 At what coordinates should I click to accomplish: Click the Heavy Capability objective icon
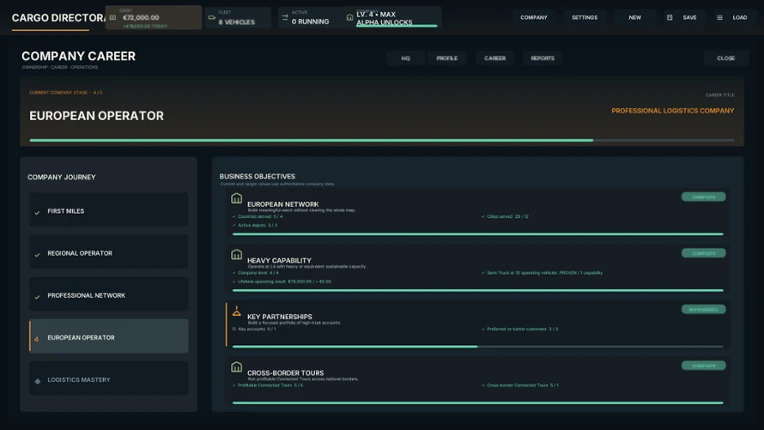coord(236,254)
